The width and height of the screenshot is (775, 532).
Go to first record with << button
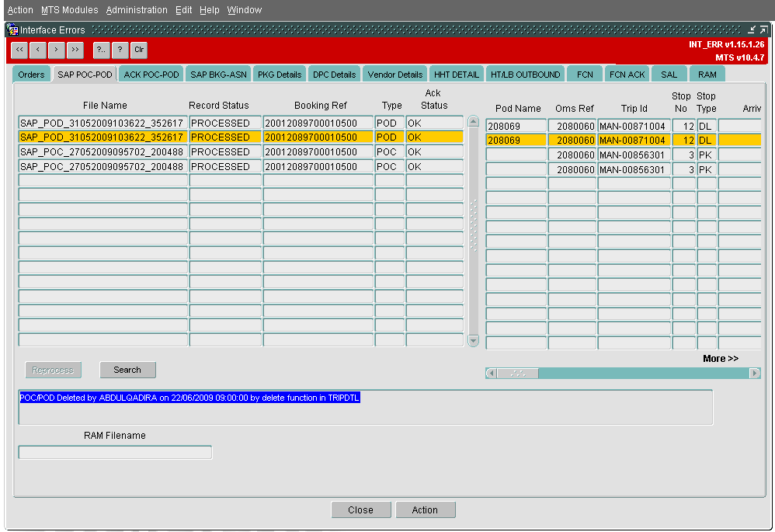19,50
